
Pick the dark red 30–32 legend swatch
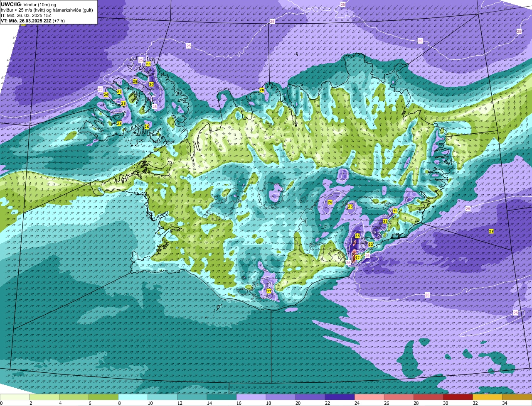coord(458,397)
